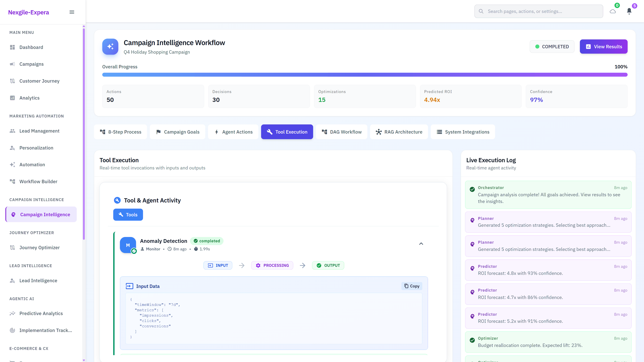The image size is (644, 362).
Task: Toggle the sidebar with the hamburger menu
Action: (72, 12)
